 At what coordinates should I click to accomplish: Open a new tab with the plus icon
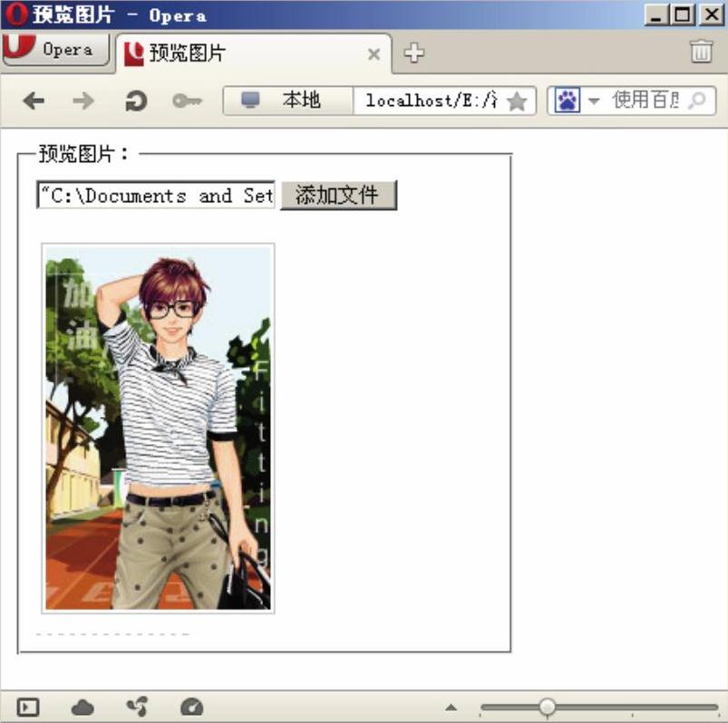(413, 53)
